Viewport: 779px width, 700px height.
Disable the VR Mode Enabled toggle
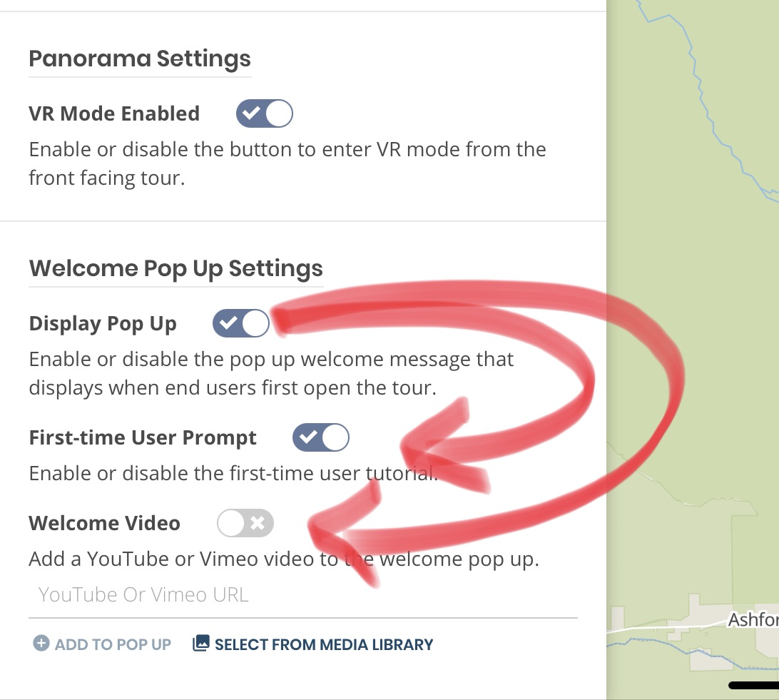264,113
